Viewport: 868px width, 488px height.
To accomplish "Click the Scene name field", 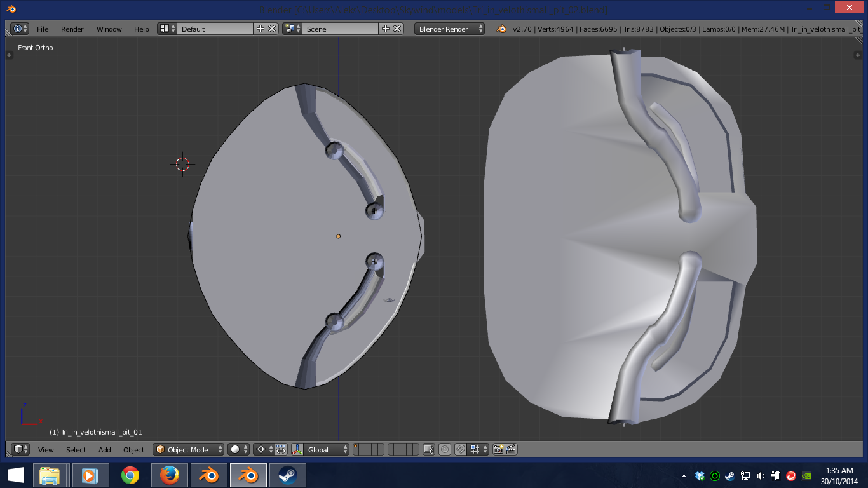I will click(341, 29).
